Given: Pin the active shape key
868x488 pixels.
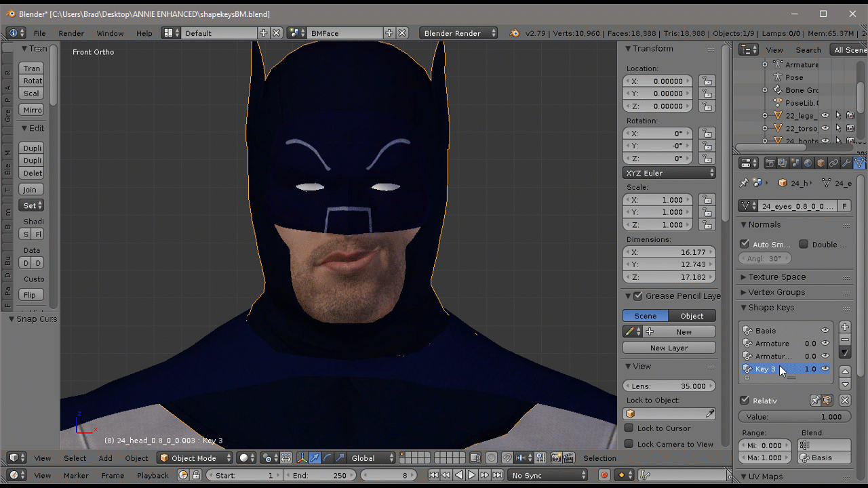Looking at the screenshot, I should tap(815, 401).
